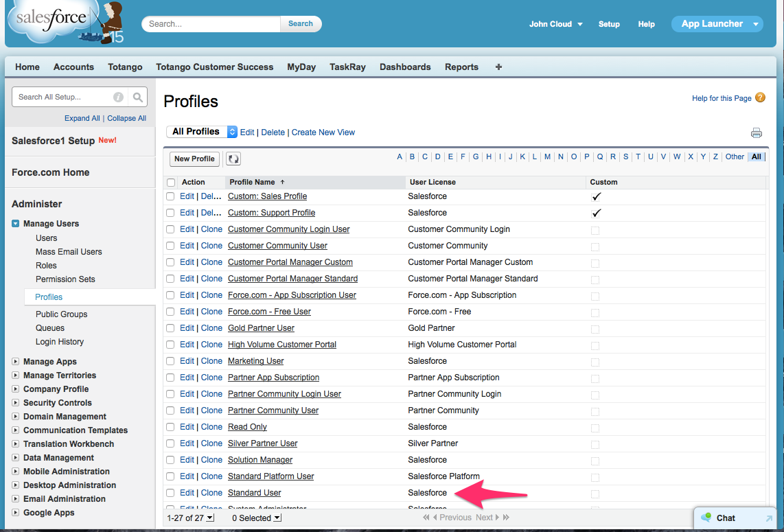The width and height of the screenshot is (784, 532).
Task: Open Login History in sidebar
Action: (x=60, y=341)
